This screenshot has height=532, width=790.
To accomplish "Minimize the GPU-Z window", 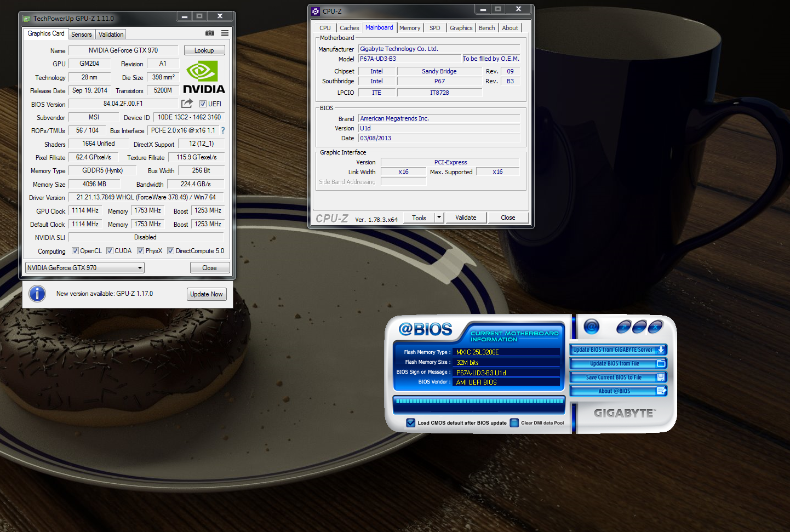I will point(185,16).
